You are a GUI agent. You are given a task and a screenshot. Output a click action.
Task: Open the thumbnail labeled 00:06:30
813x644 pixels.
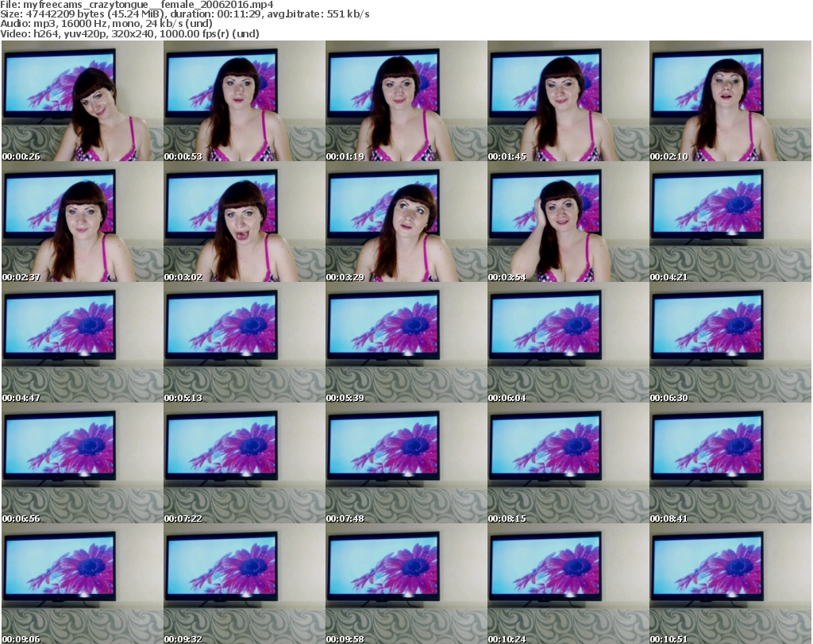[x=730, y=343]
